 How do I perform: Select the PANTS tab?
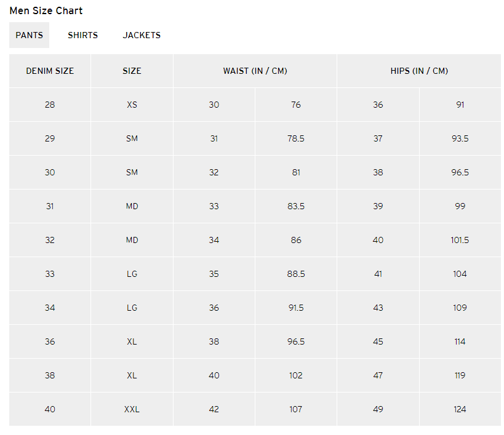[30, 35]
